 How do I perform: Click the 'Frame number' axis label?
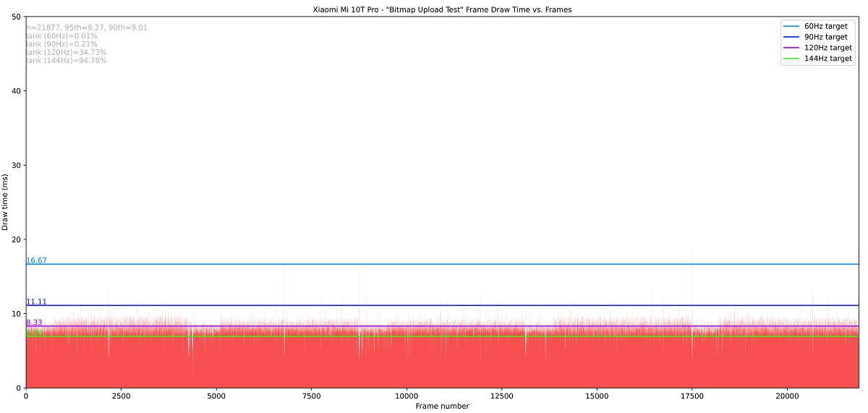(x=442, y=406)
